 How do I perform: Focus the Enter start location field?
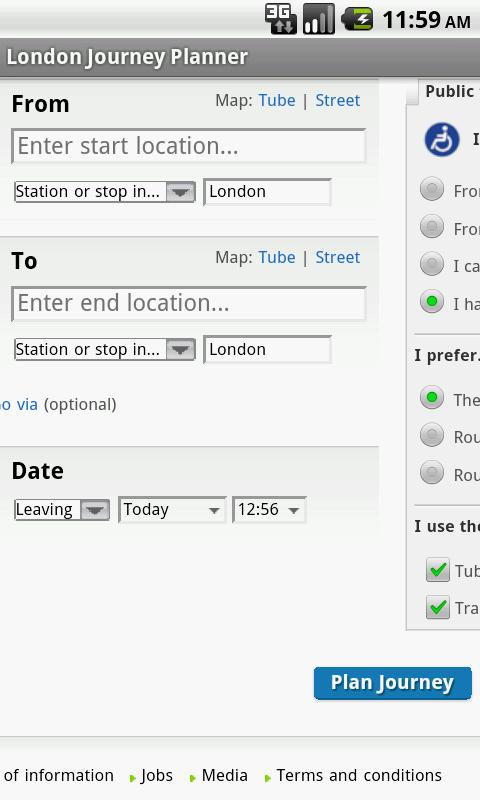[188, 146]
